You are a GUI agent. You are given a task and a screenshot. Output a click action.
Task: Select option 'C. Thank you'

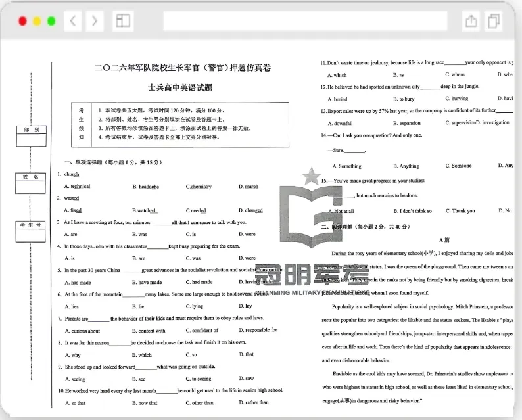tap(460, 211)
